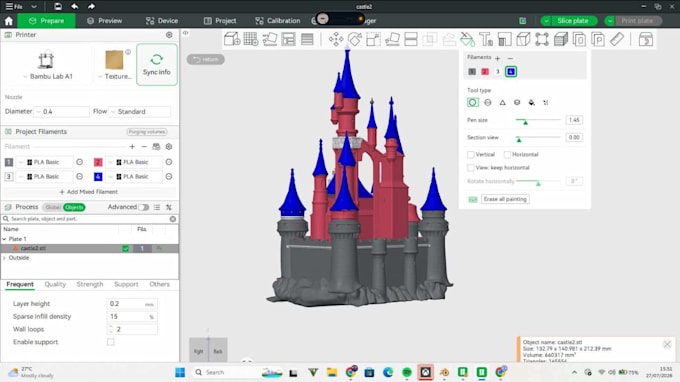The width and height of the screenshot is (680, 382).
Task: Select the red filament 2 swatch
Action: [x=485, y=72]
